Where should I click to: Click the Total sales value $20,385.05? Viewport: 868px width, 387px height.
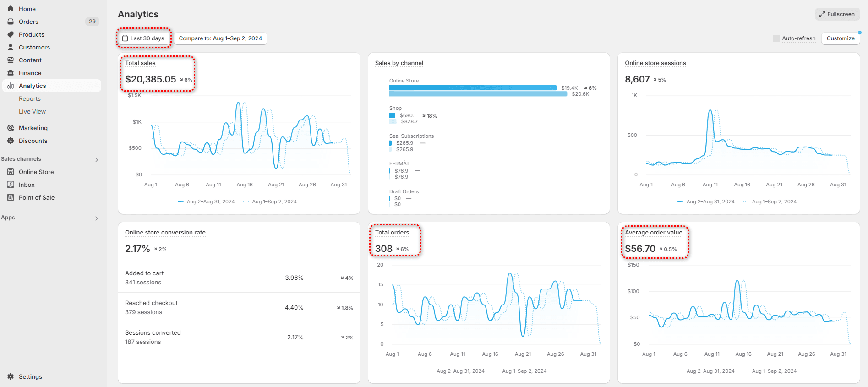click(x=151, y=79)
